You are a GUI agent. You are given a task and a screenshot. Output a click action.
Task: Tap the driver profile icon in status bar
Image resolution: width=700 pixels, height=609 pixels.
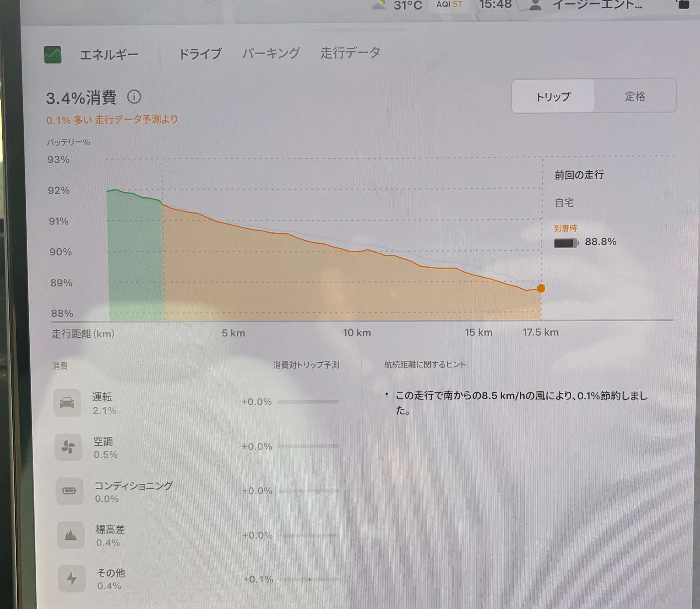pyautogui.click(x=535, y=5)
